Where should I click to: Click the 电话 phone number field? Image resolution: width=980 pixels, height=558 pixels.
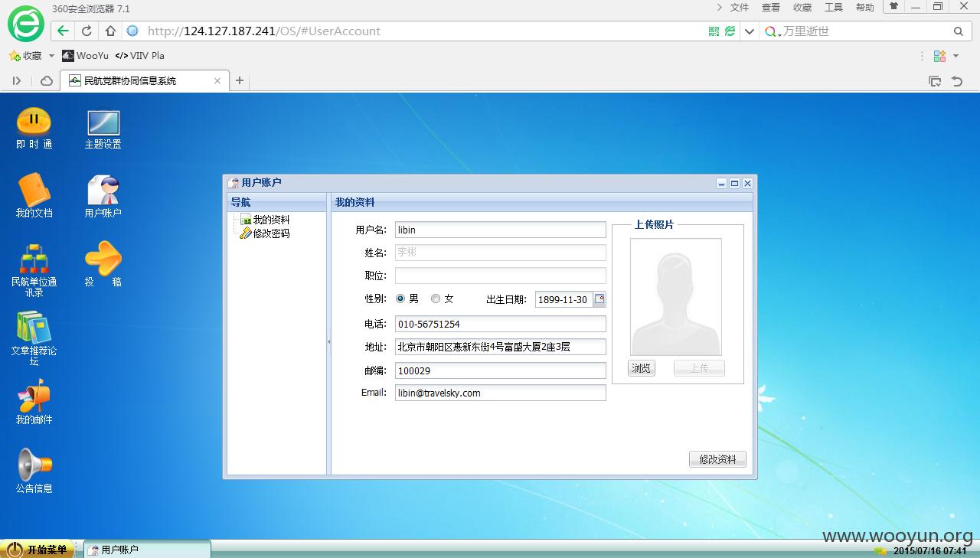[501, 324]
